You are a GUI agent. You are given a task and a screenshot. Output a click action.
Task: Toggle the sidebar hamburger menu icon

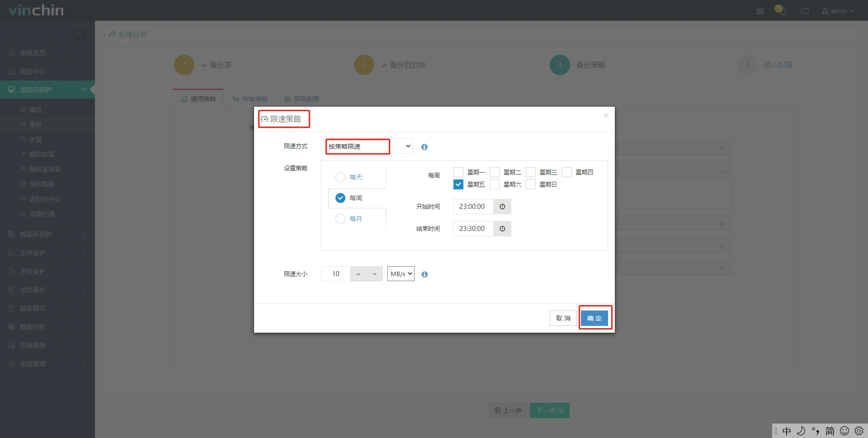[80, 34]
